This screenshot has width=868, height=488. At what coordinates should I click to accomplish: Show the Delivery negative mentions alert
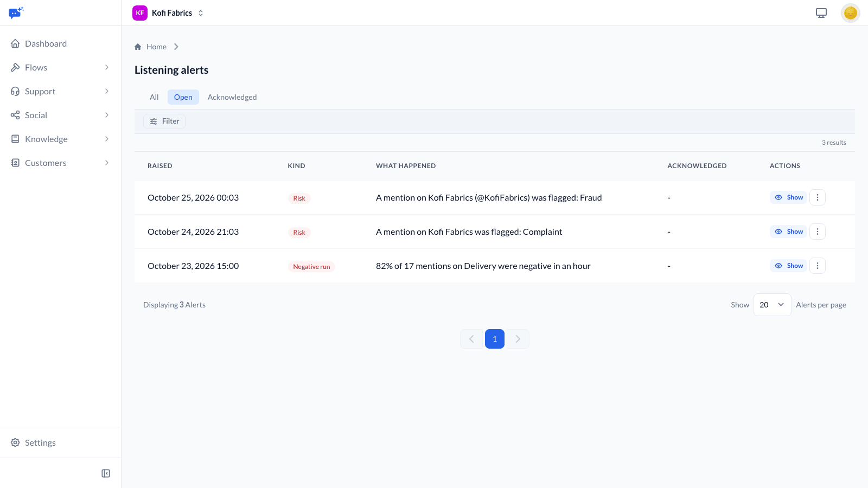789,266
